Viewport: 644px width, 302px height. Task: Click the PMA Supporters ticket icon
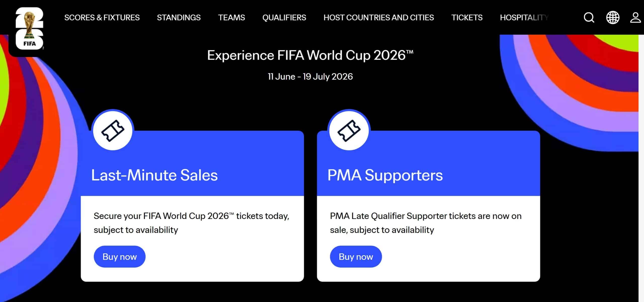pos(349,131)
